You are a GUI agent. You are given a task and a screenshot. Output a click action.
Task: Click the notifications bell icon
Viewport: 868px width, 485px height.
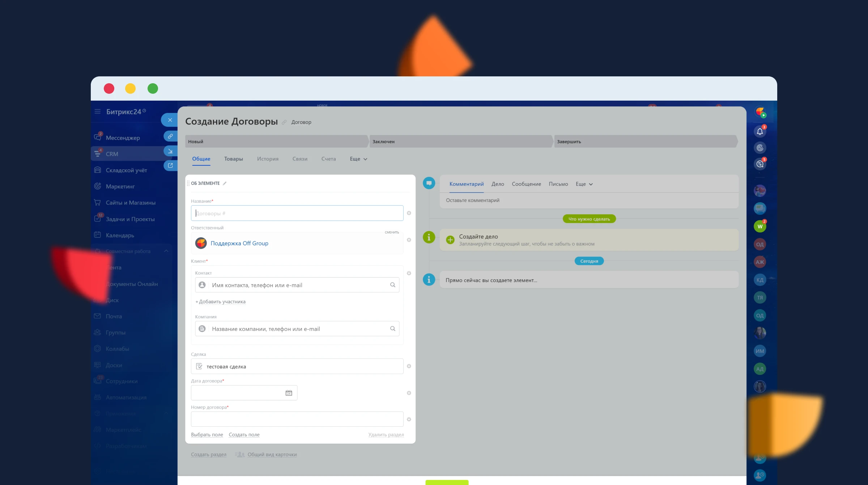759,131
